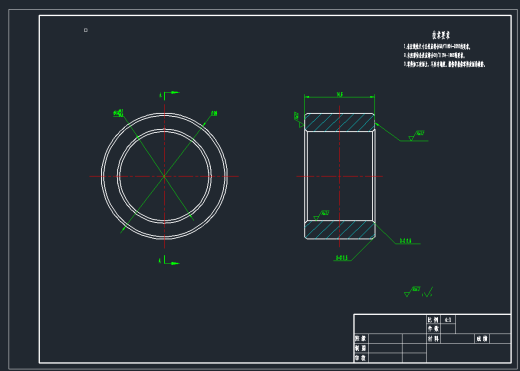Click the upper hatched area of the section view
Image resolution: width=520 pixels, height=371 pixels.
(x=339, y=122)
